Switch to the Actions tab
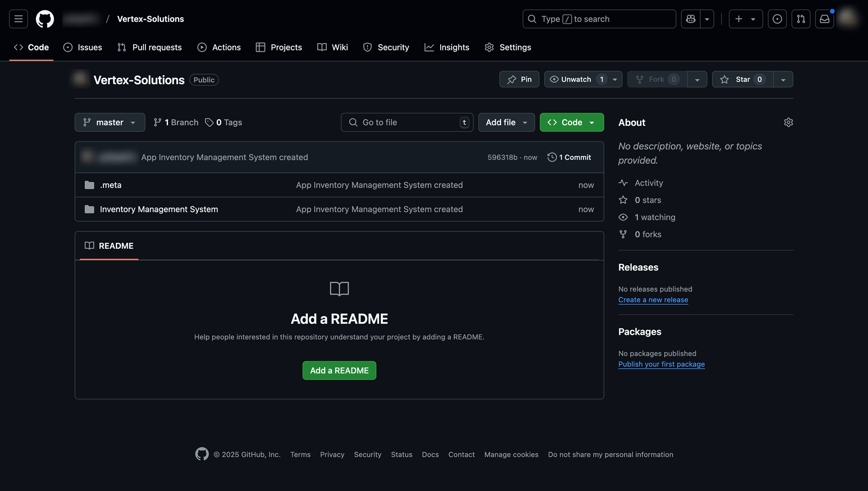Image resolution: width=868 pixels, height=491 pixels. pos(219,47)
